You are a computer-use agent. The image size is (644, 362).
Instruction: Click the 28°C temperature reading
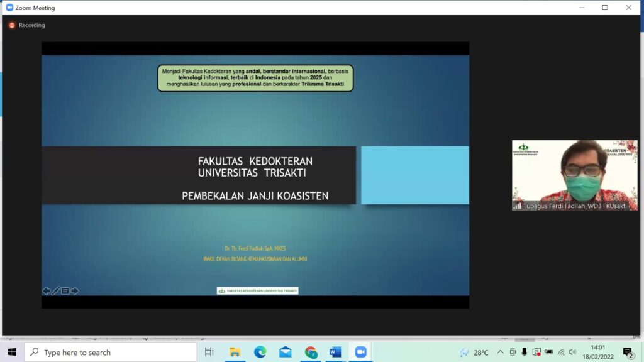(481, 353)
